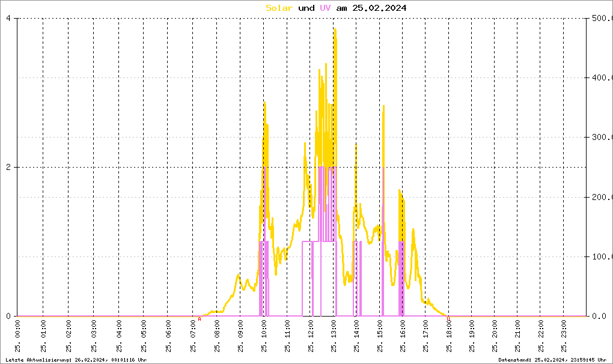Select the time label '25. 23:00'

564,336
